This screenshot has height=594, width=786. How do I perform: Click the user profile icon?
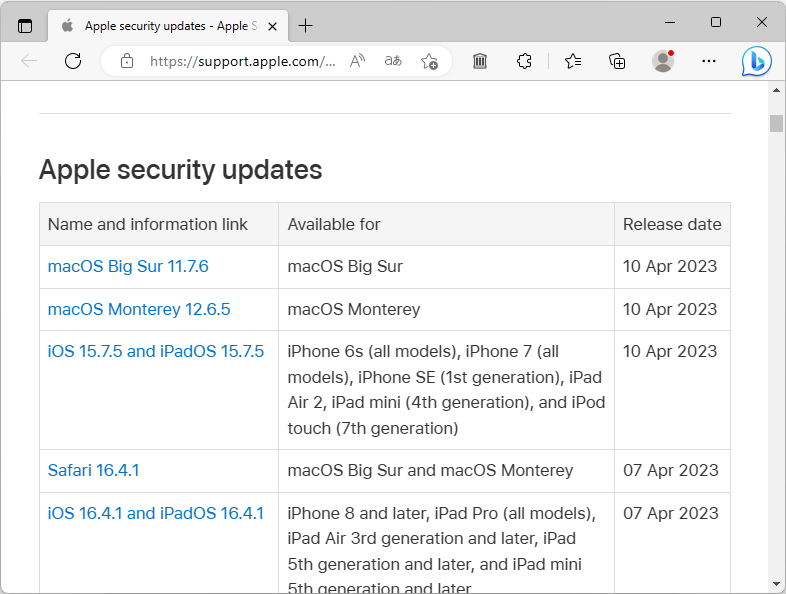[663, 61]
